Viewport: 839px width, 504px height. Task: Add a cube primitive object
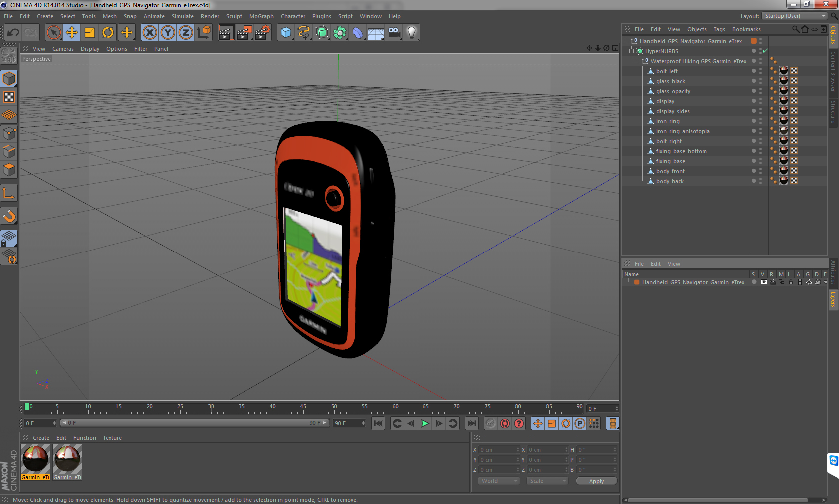click(x=286, y=33)
